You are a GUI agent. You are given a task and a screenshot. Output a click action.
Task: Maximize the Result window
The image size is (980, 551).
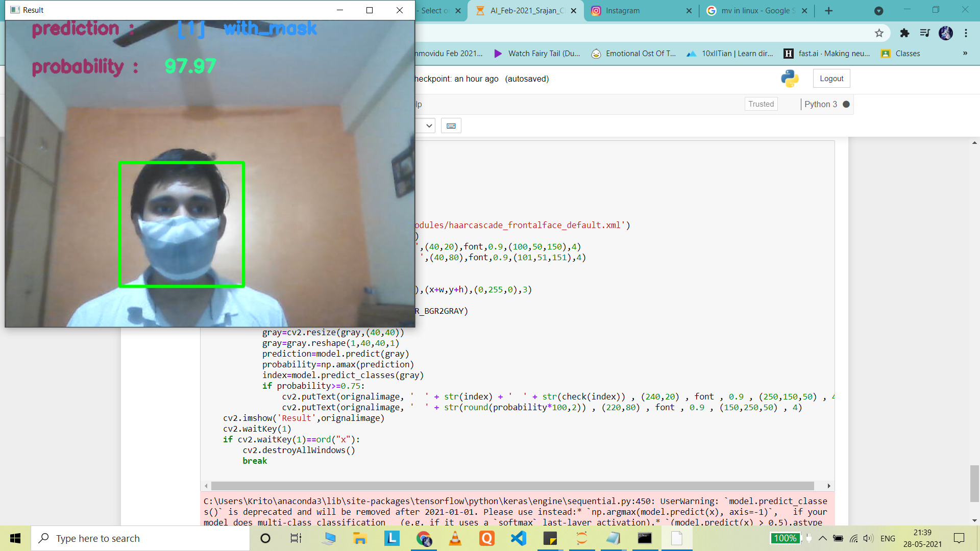(370, 10)
